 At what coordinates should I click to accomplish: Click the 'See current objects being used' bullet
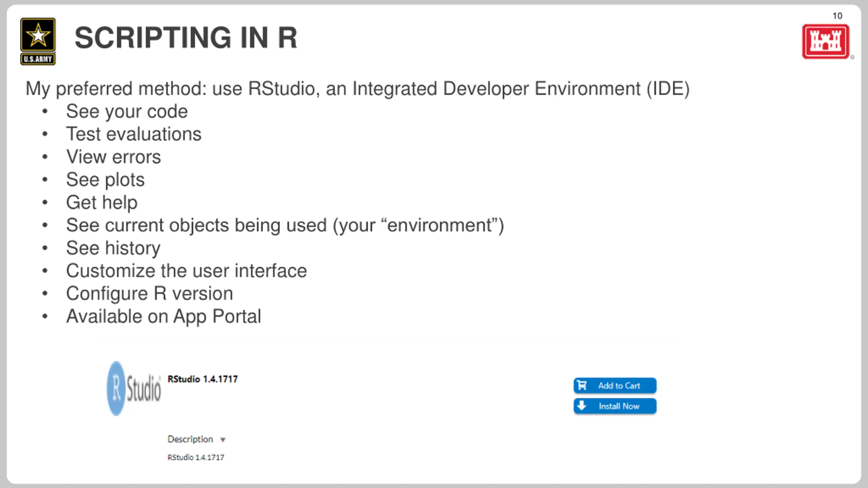click(285, 225)
